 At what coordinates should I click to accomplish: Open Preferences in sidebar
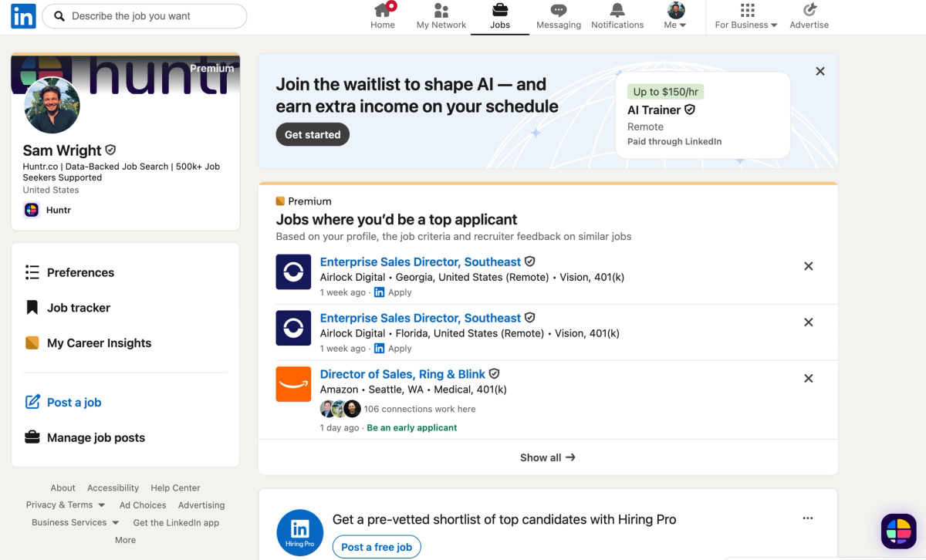(80, 272)
